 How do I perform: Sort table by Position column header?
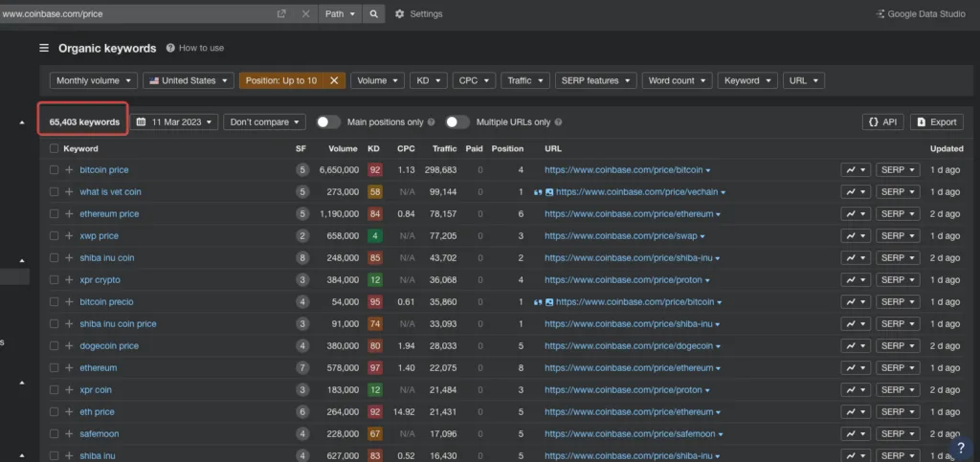pyautogui.click(x=507, y=148)
